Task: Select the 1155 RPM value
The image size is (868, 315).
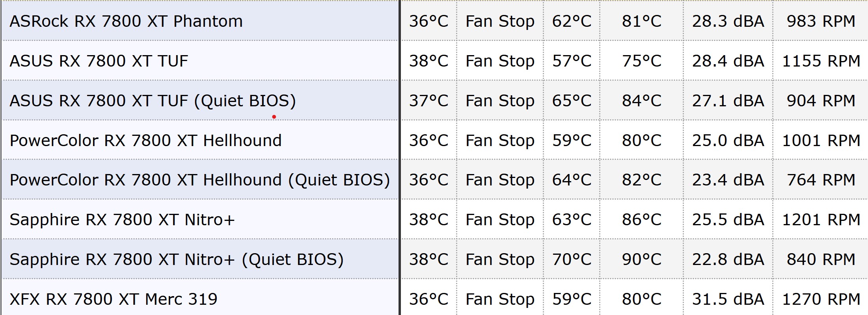Action: (821, 61)
